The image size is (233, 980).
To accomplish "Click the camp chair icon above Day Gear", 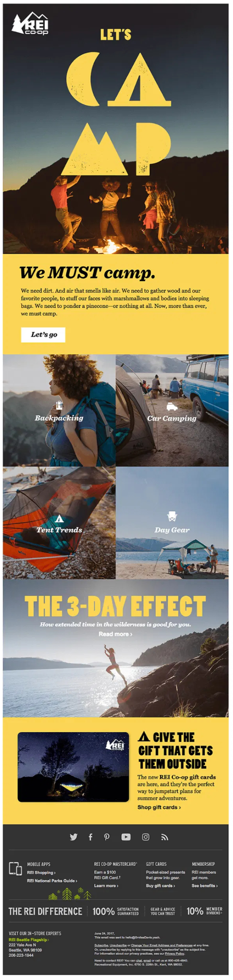I will (172, 516).
